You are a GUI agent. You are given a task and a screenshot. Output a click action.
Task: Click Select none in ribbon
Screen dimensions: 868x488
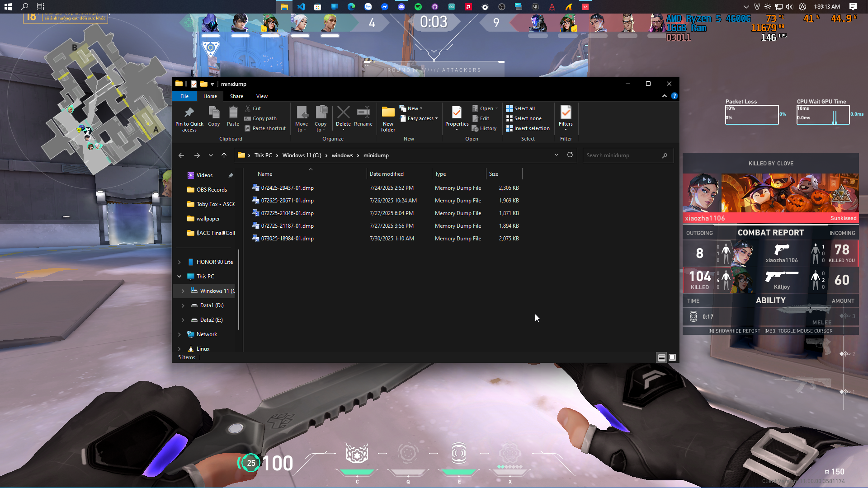[524, 118]
